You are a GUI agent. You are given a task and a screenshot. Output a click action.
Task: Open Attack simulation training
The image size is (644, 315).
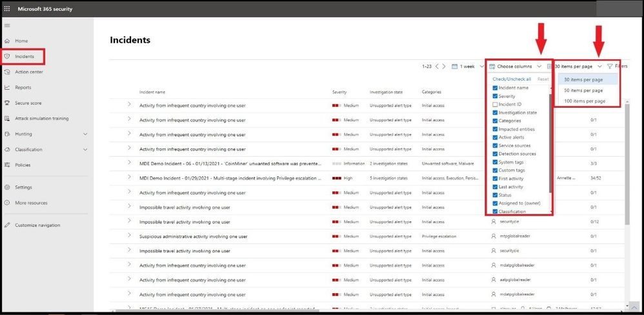coord(41,119)
